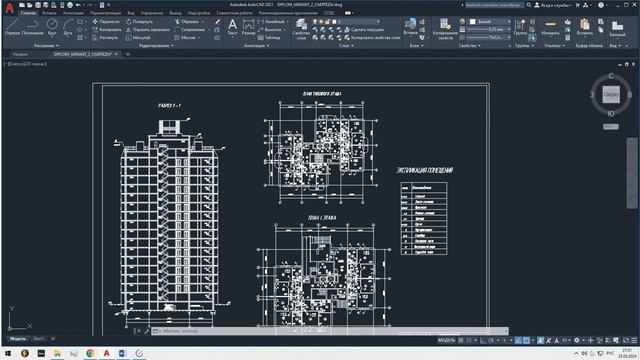Switch to the Начало file tab
This screenshot has height=360, width=640.
click(20, 54)
